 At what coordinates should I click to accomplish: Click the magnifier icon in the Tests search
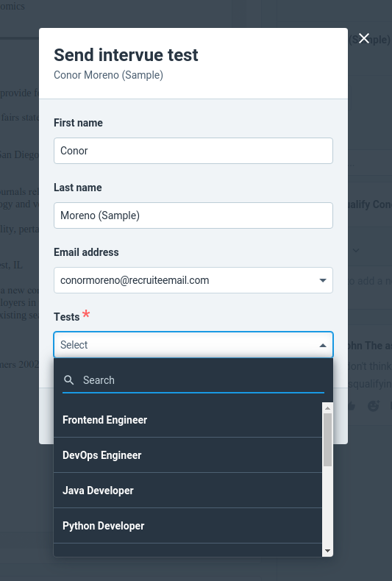(x=69, y=379)
